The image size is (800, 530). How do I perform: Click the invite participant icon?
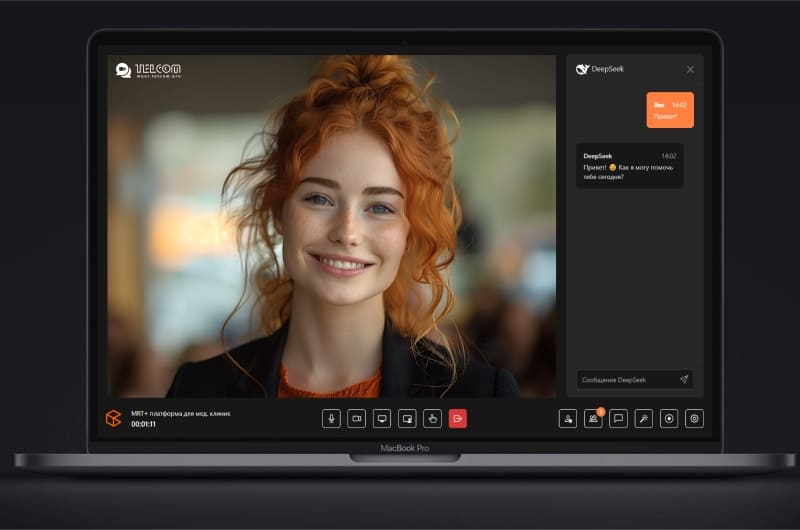568,419
